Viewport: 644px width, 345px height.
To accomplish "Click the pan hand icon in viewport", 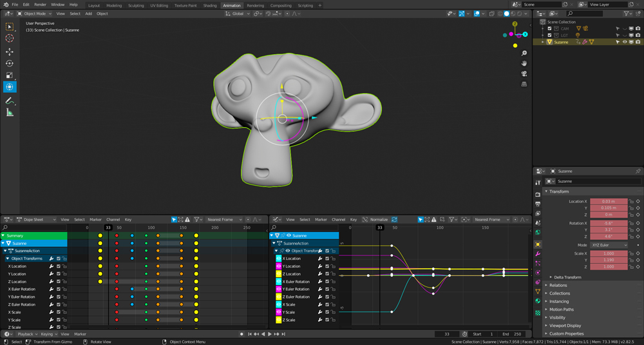I will (x=524, y=63).
